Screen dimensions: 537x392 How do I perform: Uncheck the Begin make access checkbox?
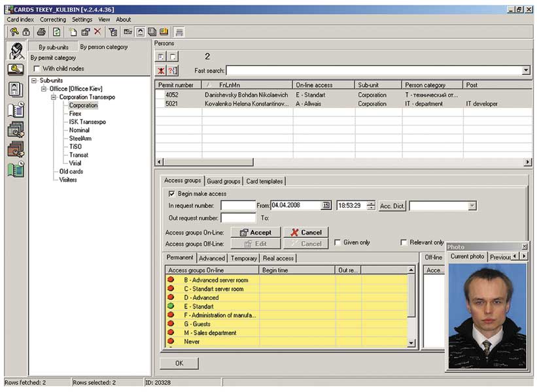point(171,193)
